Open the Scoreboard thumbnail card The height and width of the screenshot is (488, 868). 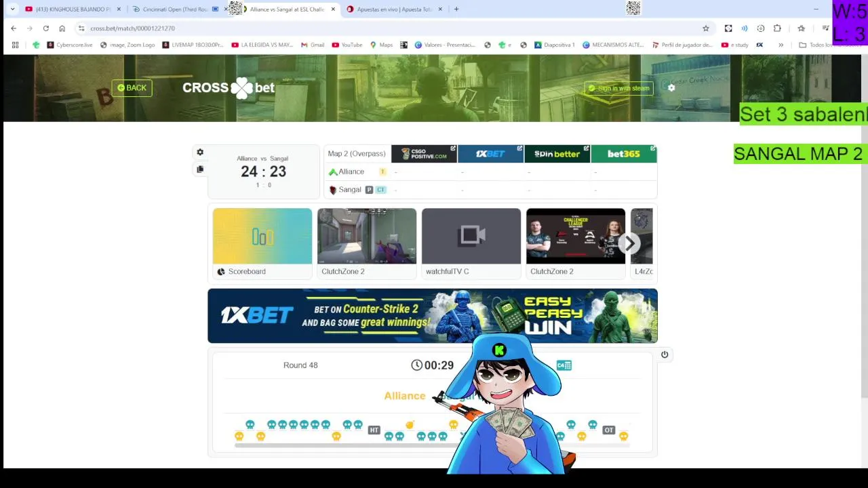(262, 244)
